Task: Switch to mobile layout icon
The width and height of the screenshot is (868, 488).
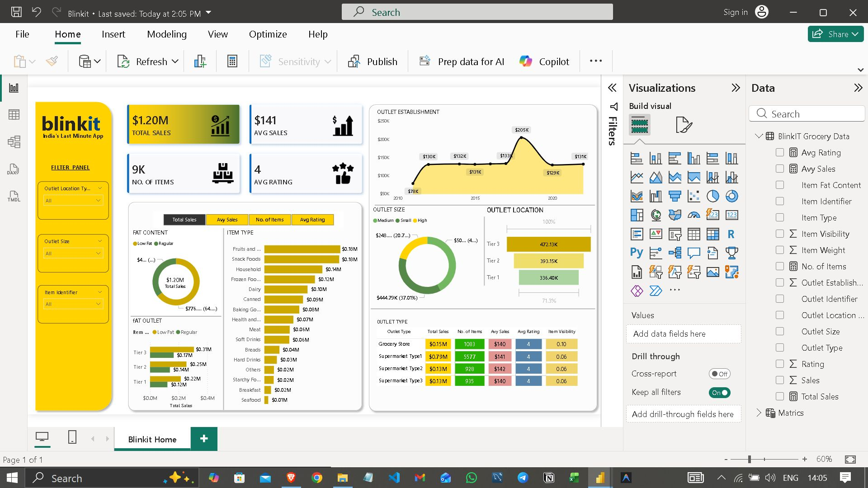Action: tap(72, 437)
